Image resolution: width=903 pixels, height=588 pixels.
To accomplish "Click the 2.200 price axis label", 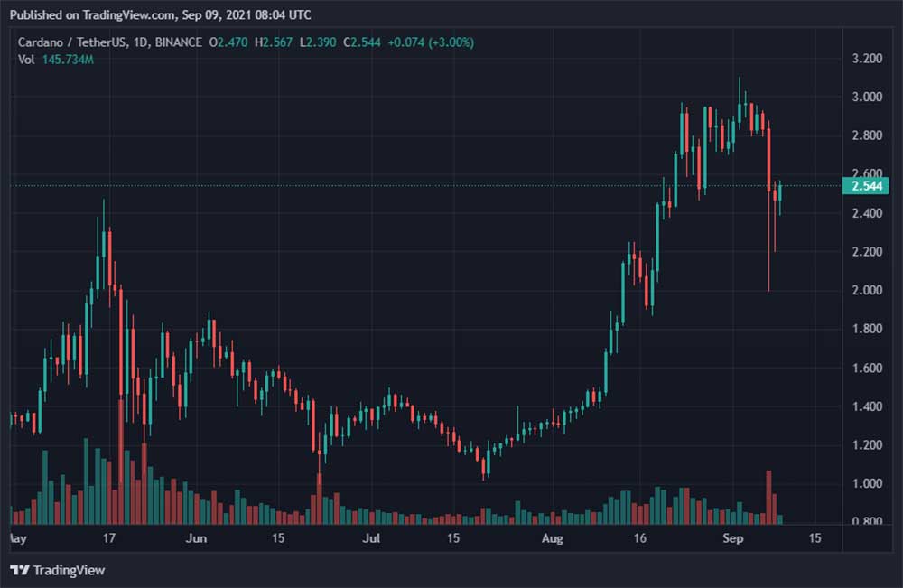I will 867,252.
